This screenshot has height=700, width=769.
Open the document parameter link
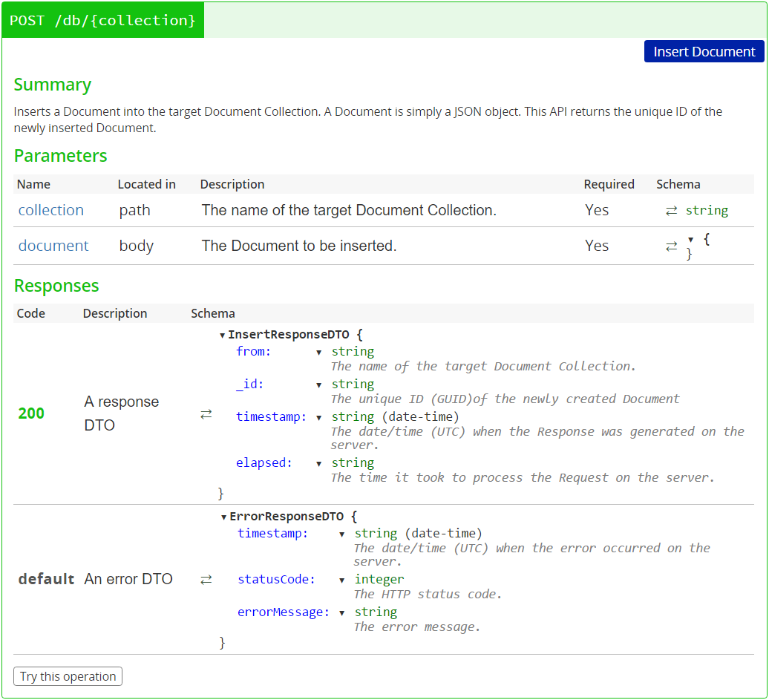tap(53, 245)
